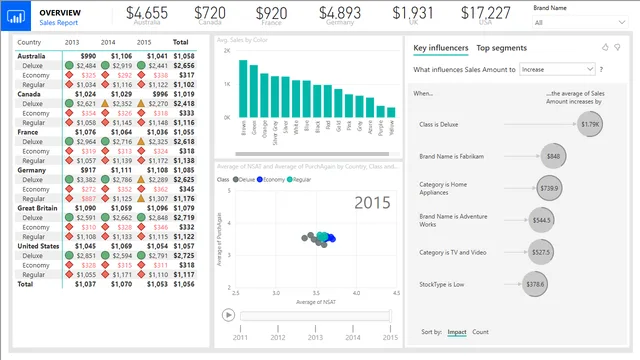The image size is (640, 360).
Task: Click the red diamond icon beside $887
Action: (69, 198)
